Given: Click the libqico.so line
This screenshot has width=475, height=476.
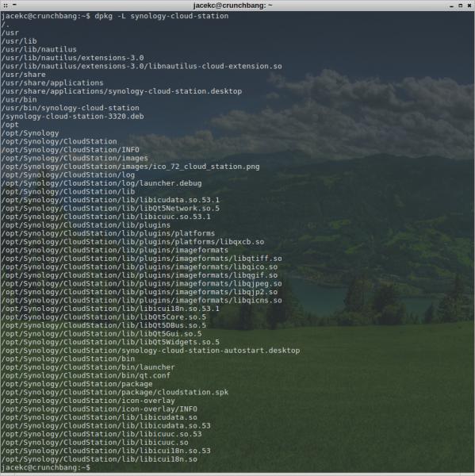Looking at the screenshot, I should [140, 267].
